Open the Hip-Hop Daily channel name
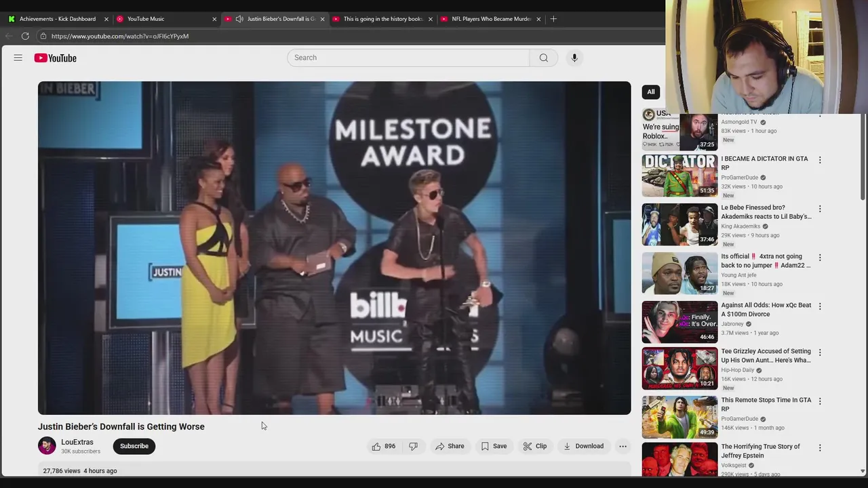 (x=738, y=370)
